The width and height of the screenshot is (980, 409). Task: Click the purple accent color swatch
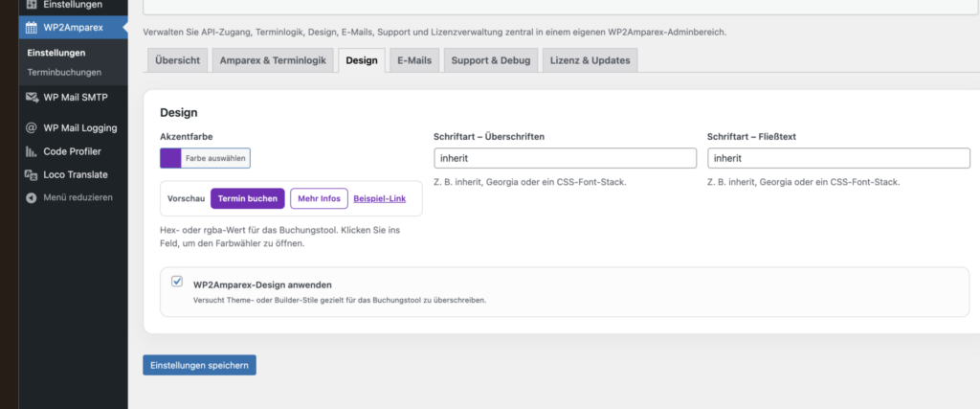[170, 158]
